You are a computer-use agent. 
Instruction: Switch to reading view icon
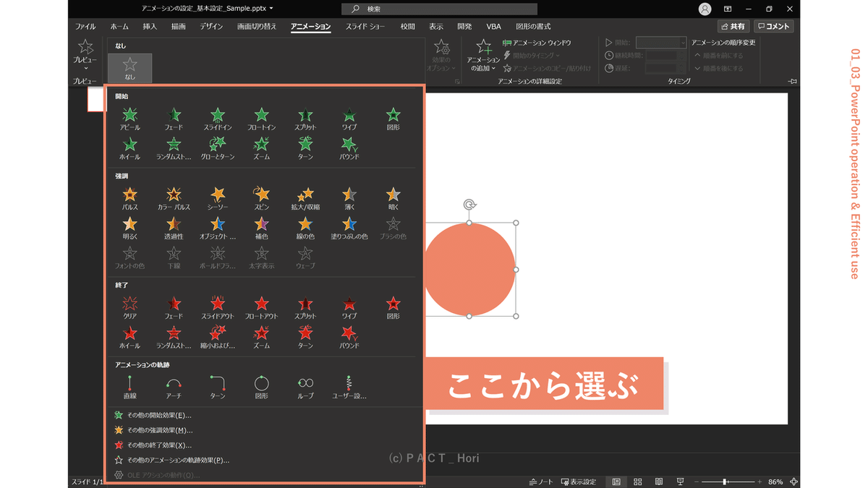click(x=659, y=481)
